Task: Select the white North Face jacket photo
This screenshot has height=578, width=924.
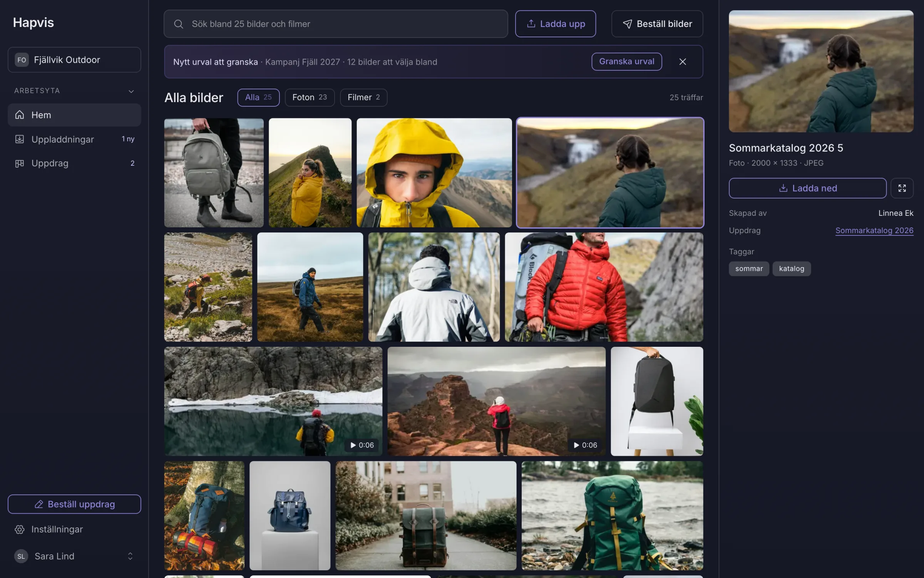Action: (434, 287)
